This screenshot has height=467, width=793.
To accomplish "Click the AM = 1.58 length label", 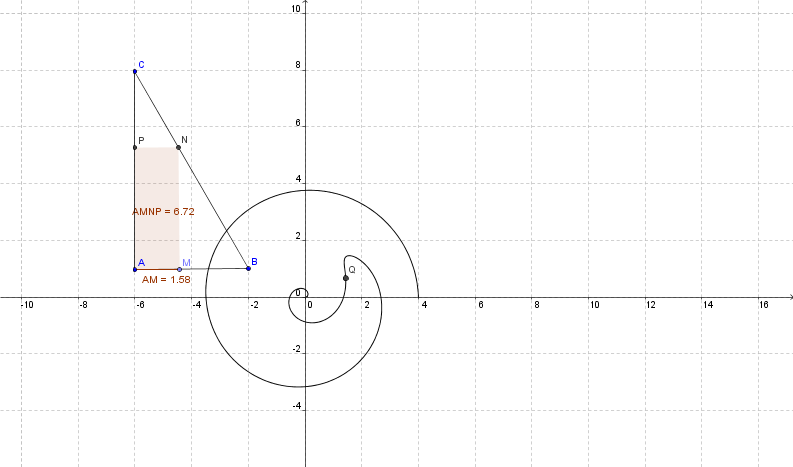I will (x=166, y=279).
